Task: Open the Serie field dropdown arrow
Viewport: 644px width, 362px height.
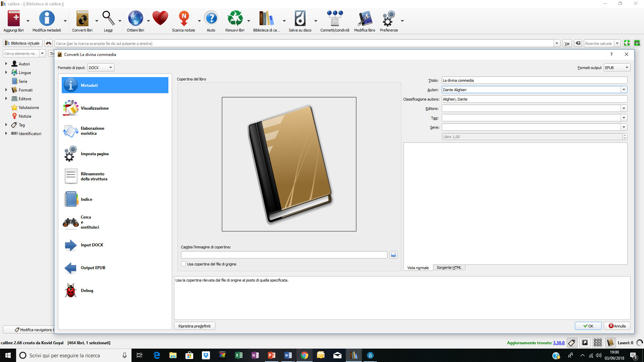Action: pos(624,127)
